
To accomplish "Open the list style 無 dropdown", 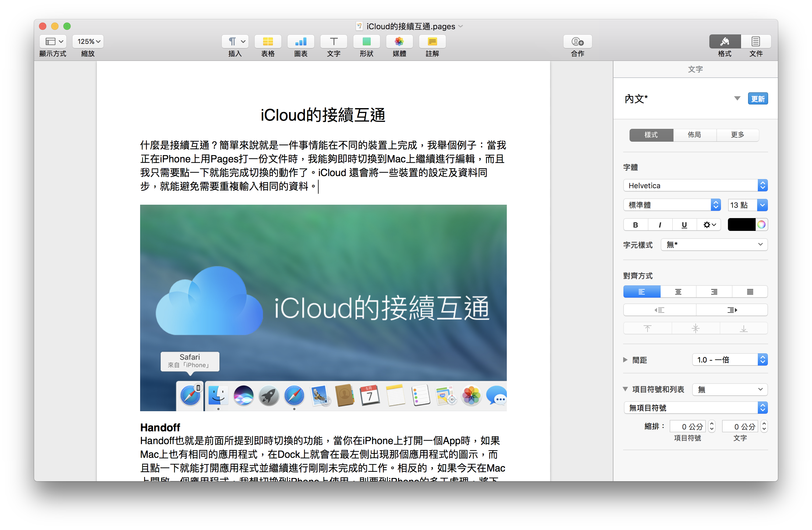I will click(x=730, y=390).
